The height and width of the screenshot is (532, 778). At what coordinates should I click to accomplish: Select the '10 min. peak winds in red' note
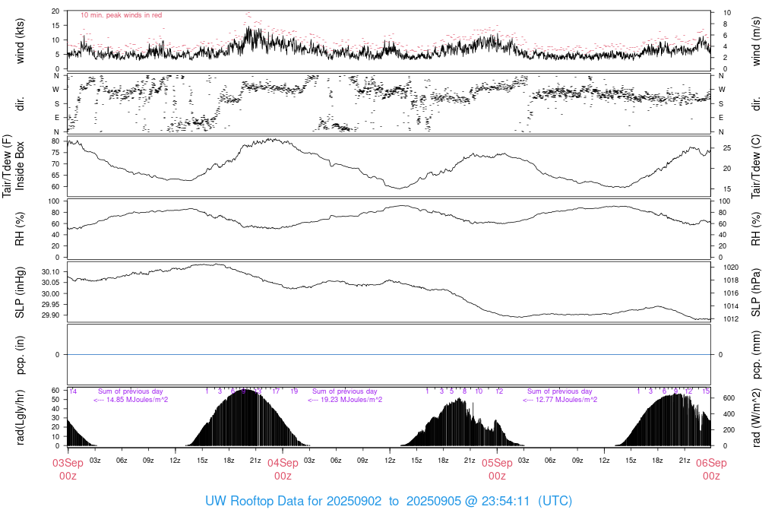(121, 15)
